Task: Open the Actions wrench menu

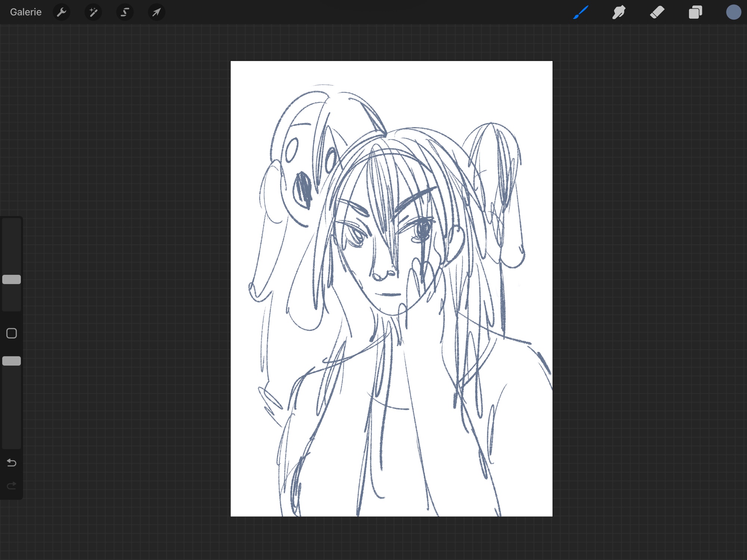Action: click(62, 12)
